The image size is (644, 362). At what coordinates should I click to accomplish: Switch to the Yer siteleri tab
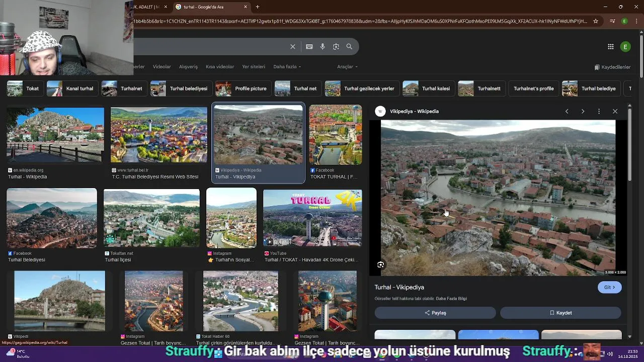coord(254,67)
